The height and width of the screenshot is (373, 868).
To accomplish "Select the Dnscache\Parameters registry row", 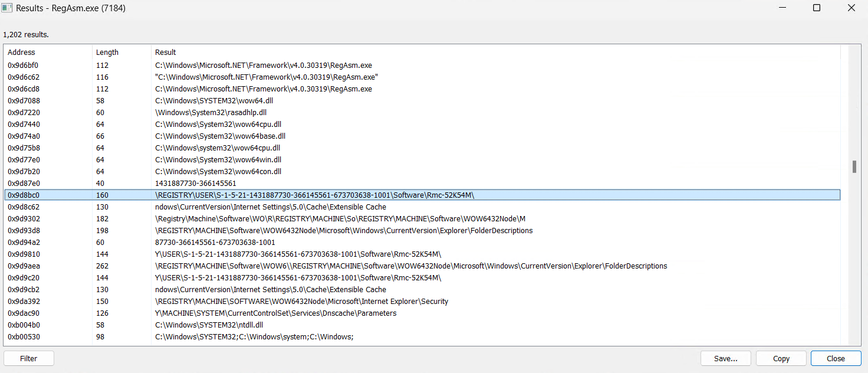I will pyautogui.click(x=275, y=313).
